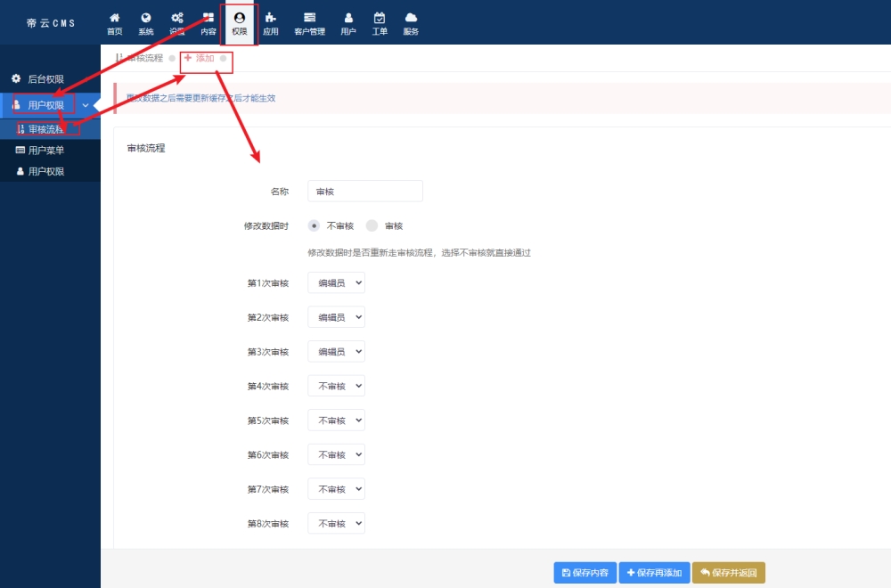Select the 审核 radio button
The height and width of the screenshot is (588, 891).
(372, 226)
